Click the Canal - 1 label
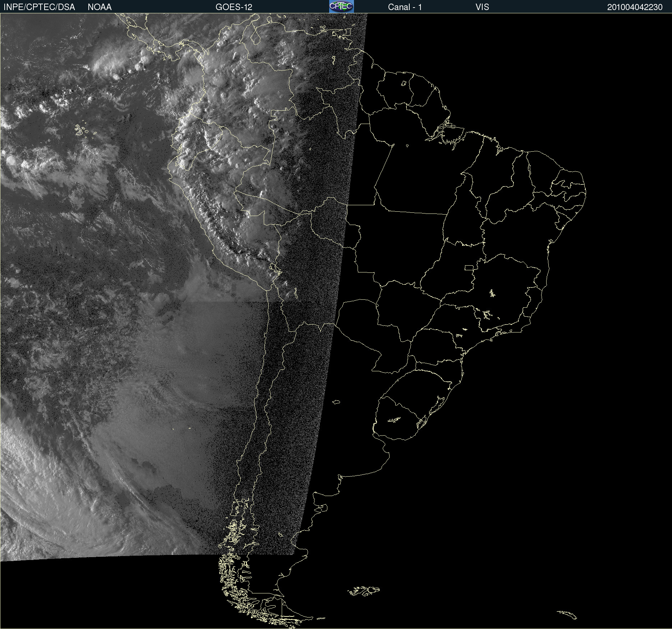 pos(405,7)
